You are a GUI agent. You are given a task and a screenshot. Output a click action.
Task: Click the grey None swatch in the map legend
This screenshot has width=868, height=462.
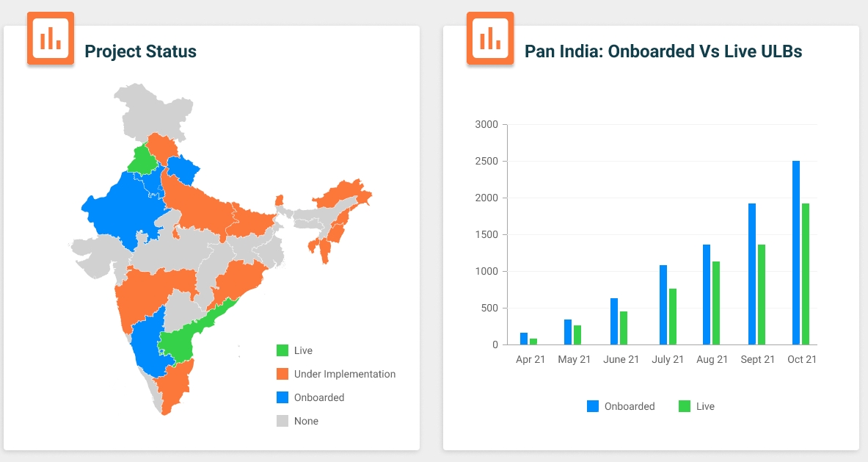click(x=282, y=421)
